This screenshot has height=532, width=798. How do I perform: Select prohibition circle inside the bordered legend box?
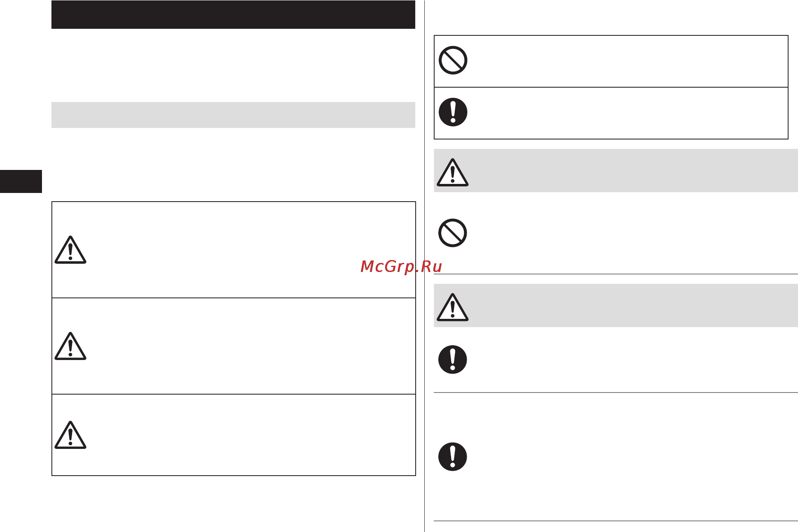coord(453,60)
